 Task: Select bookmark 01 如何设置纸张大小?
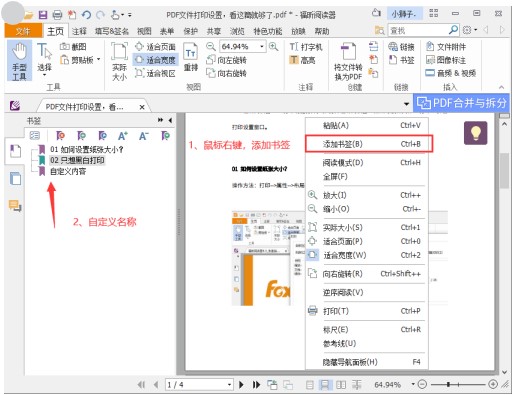coord(87,149)
